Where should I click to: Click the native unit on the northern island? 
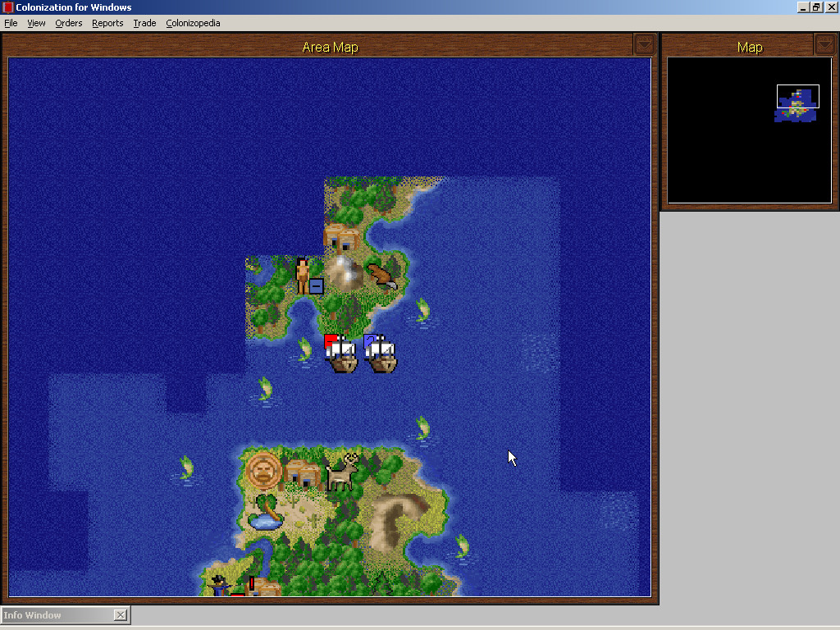(x=304, y=276)
